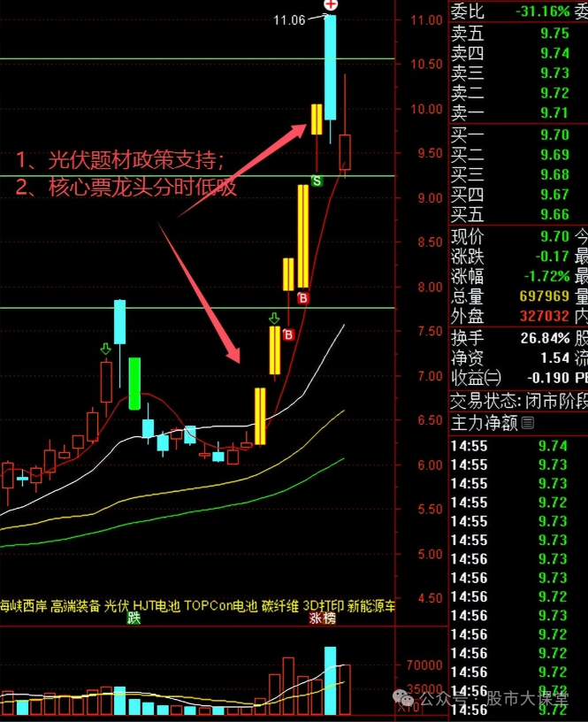Click the 高端装备 concept tag
This screenshot has width=588, height=722.
(75, 606)
